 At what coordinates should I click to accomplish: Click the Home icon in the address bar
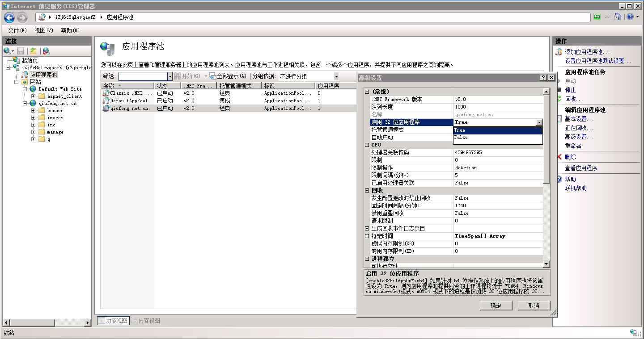(618, 17)
